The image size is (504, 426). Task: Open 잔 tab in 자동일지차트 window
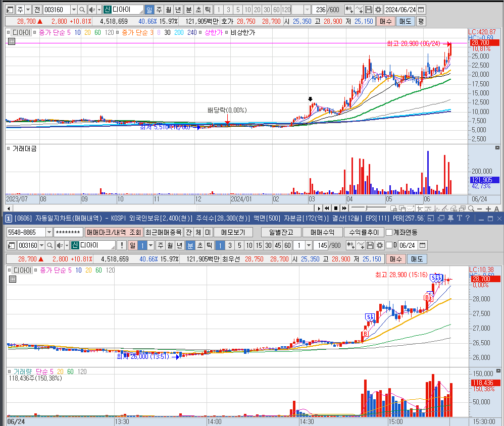pyautogui.click(x=189, y=232)
